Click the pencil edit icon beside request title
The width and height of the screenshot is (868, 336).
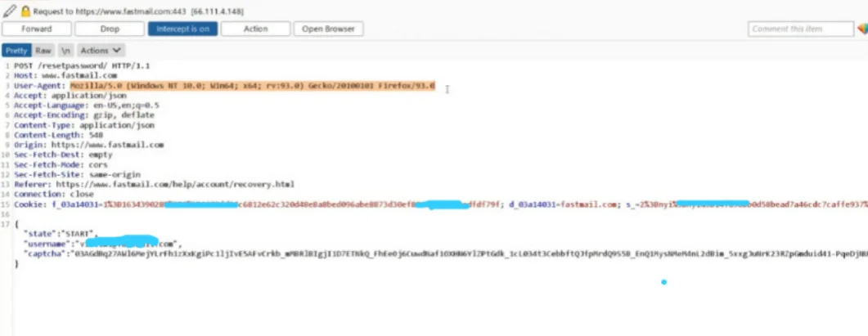pos(10,11)
